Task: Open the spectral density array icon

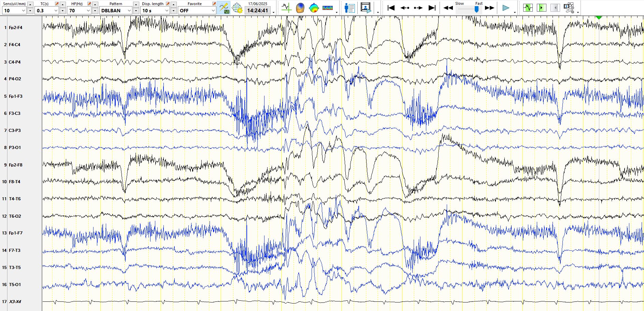Action: tap(328, 8)
